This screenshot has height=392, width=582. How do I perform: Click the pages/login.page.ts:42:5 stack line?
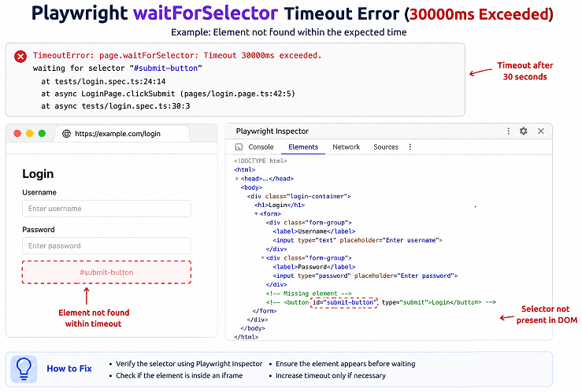[168, 94]
